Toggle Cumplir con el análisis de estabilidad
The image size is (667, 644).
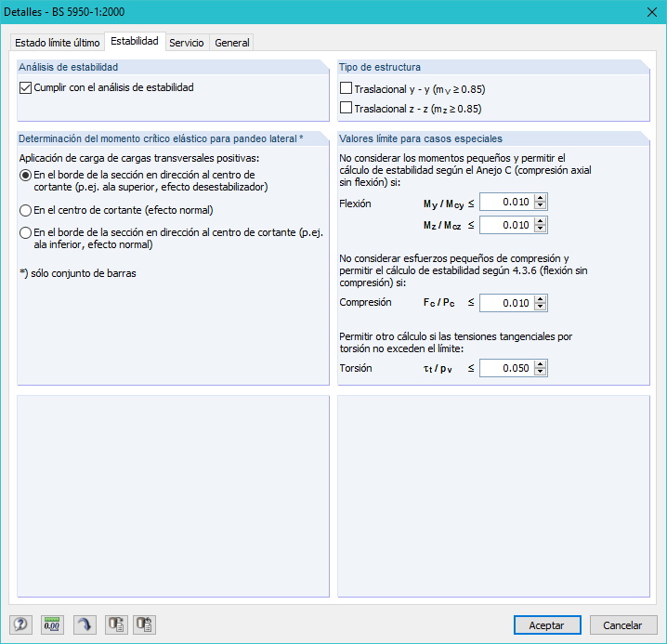[25, 87]
